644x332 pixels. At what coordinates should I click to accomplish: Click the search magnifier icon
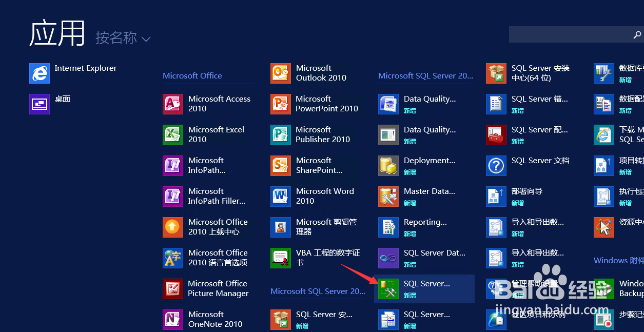[637, 35]
